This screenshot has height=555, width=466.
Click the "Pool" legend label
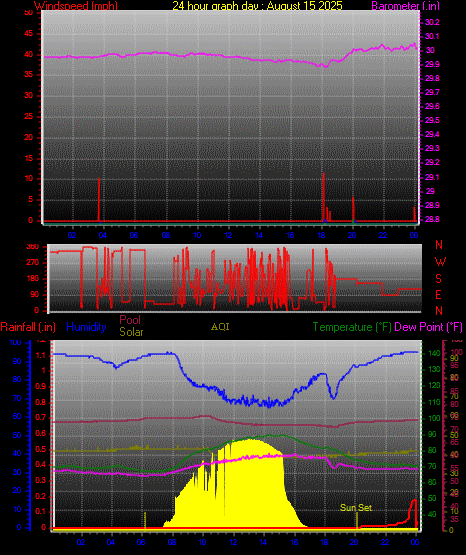[130, 320]
